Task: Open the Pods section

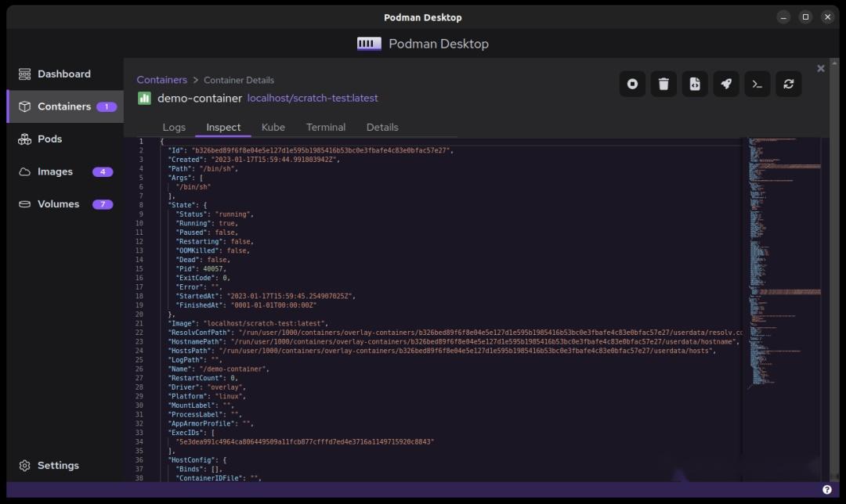Action: pyautogui.click(x=47, y=139)
